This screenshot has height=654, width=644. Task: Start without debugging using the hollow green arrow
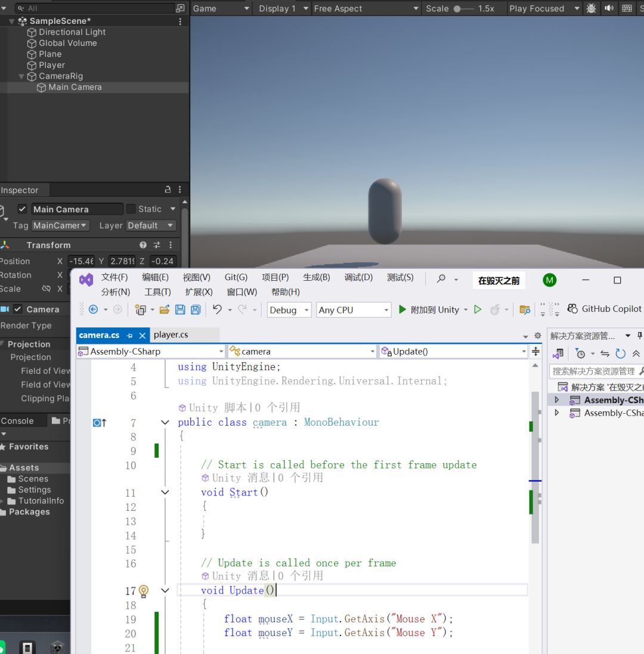point(478,309)
